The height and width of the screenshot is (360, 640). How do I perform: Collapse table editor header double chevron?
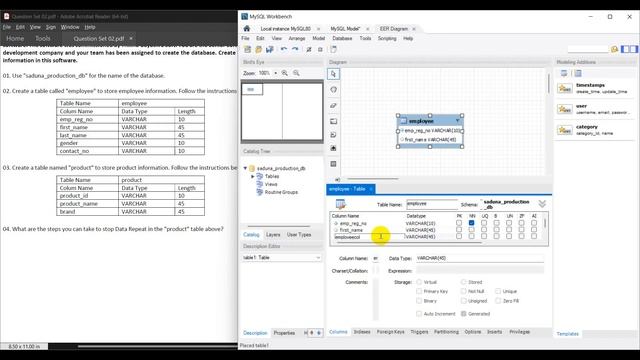[x=542, y=204]
